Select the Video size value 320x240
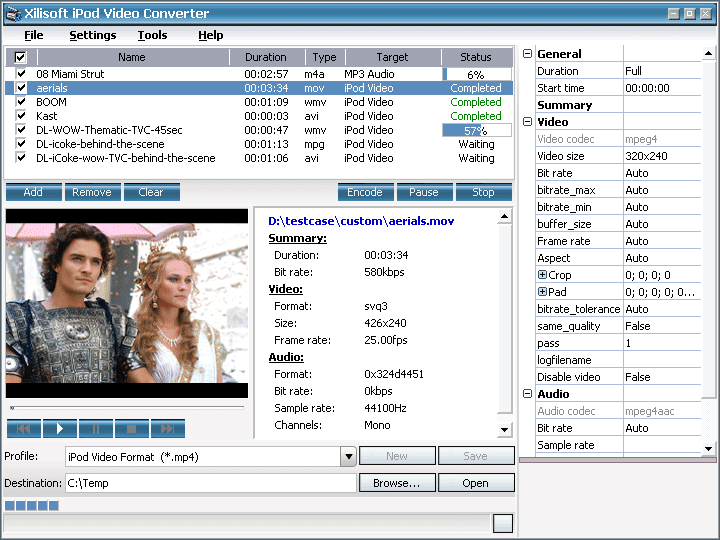 [662, 156]
